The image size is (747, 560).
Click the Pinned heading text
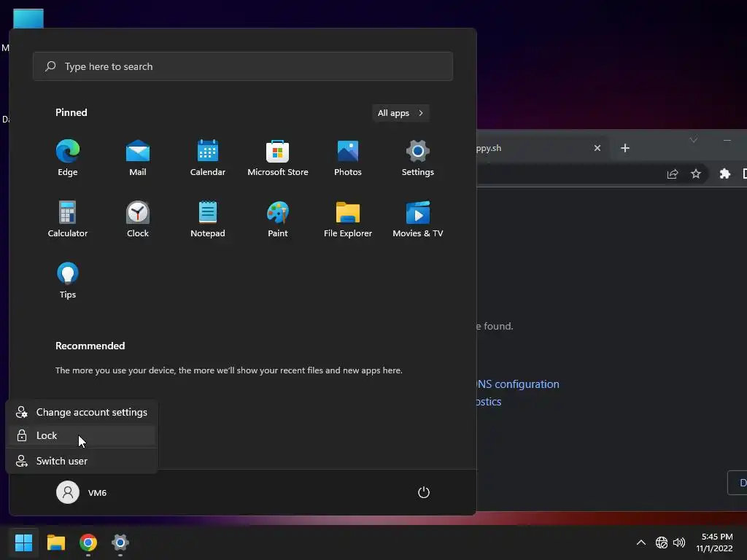[x=71, y=112]
